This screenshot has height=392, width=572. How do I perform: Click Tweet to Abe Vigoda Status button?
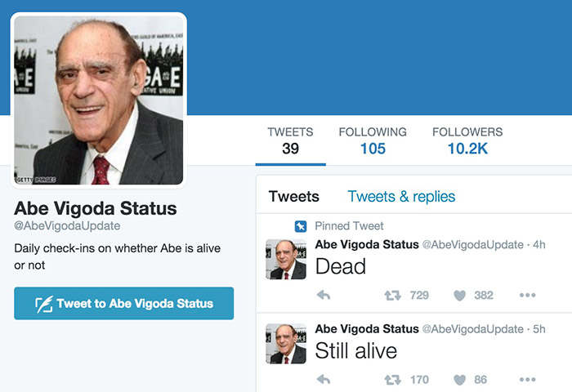(x=123, y=304)
